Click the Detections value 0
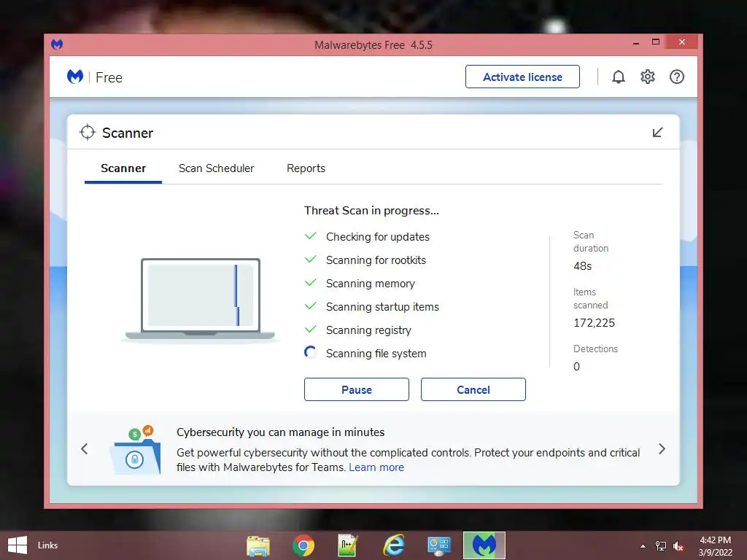 (x=576, y=367)
